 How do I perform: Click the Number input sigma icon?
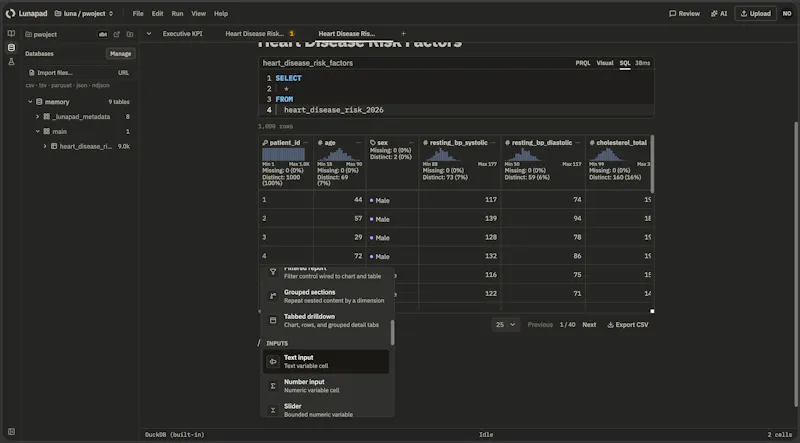tap(273, 386)
